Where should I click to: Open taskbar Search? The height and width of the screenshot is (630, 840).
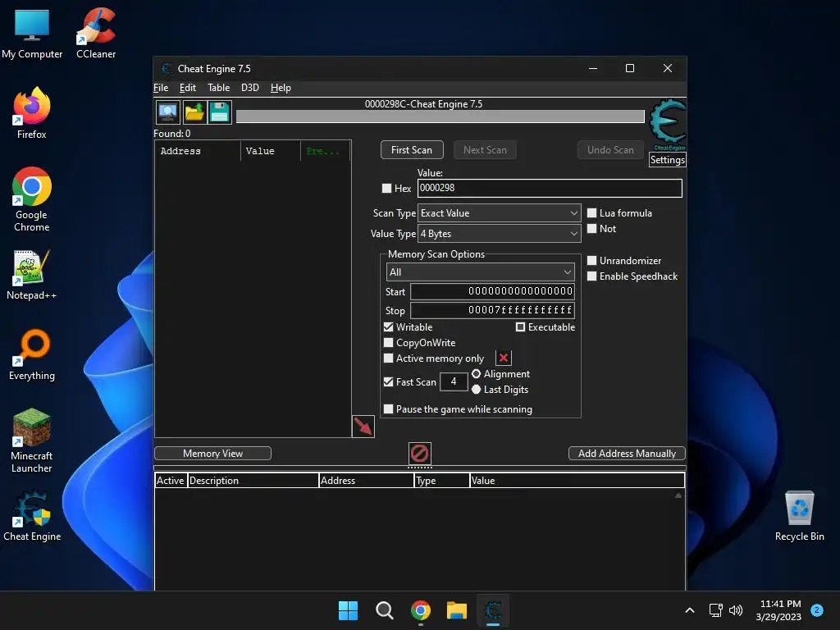coord(384,610)
